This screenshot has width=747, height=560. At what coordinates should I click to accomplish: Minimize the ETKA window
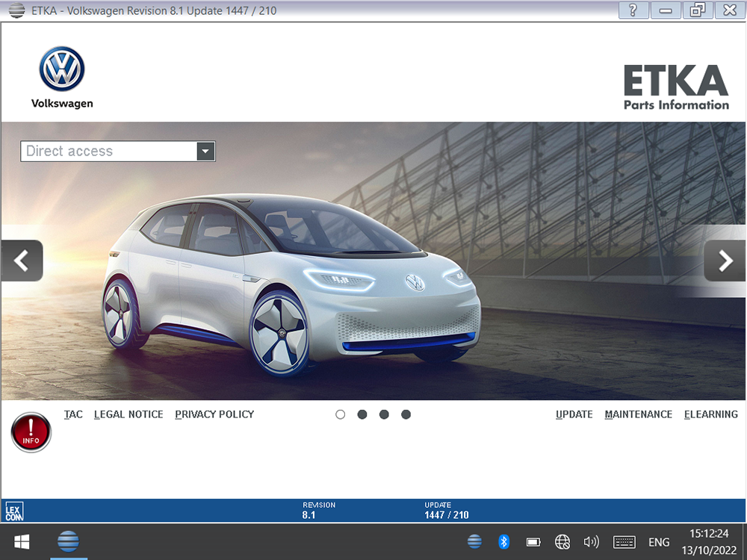coord(666,10)
